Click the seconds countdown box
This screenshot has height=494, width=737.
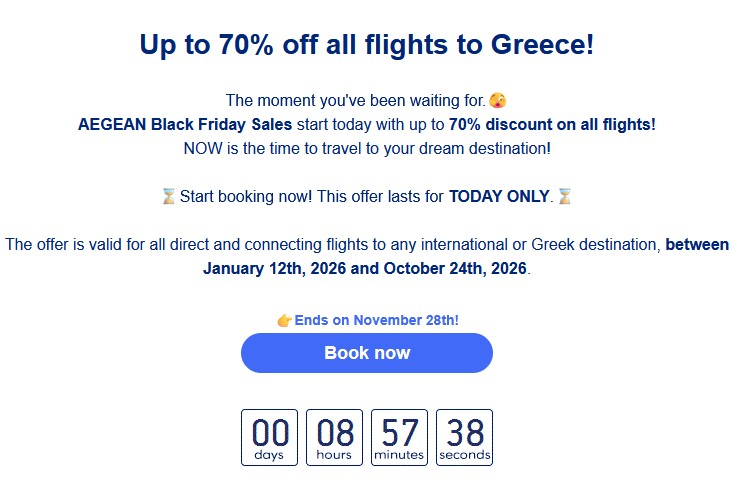pos(465,437)
